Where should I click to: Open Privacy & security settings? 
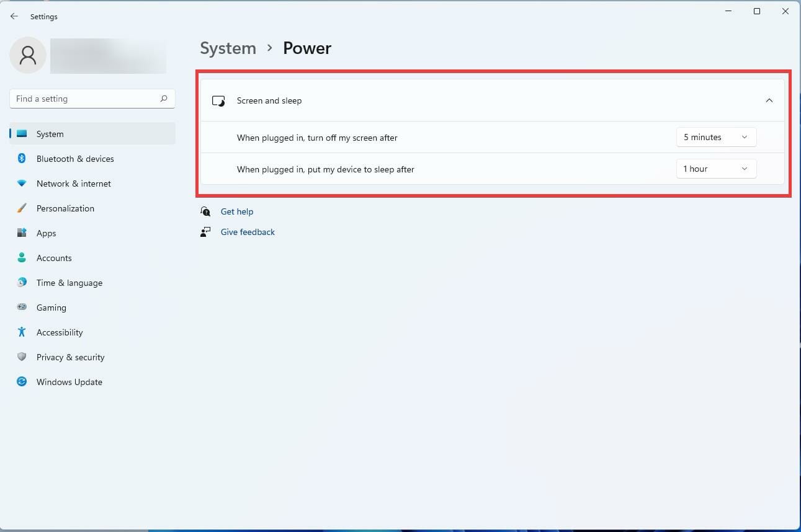(70, 357)
